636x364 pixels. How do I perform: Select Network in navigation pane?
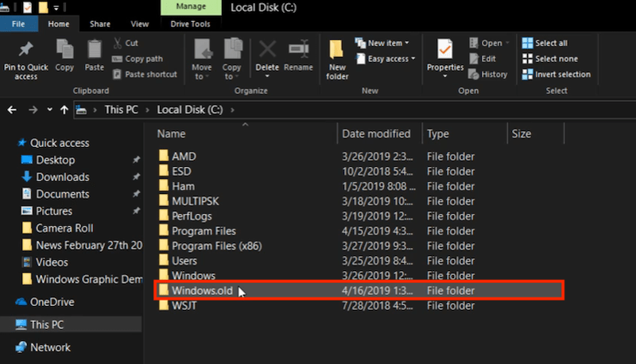(x=50, y=347)
